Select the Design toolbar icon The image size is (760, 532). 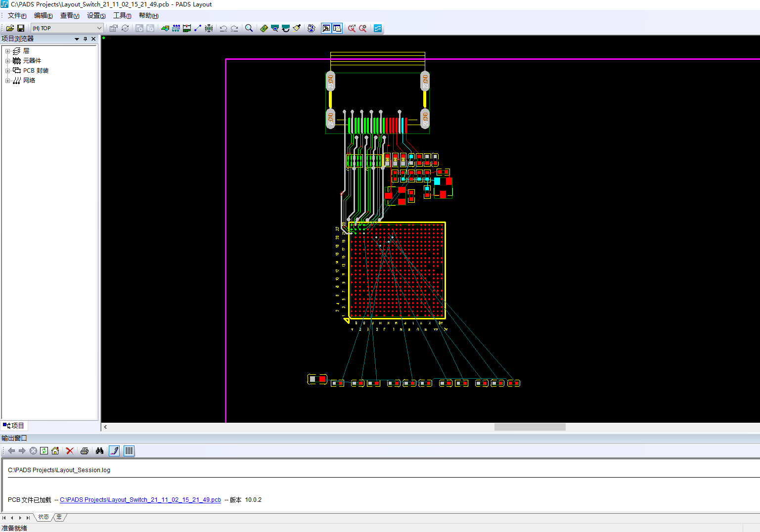(x=176, y=28)
